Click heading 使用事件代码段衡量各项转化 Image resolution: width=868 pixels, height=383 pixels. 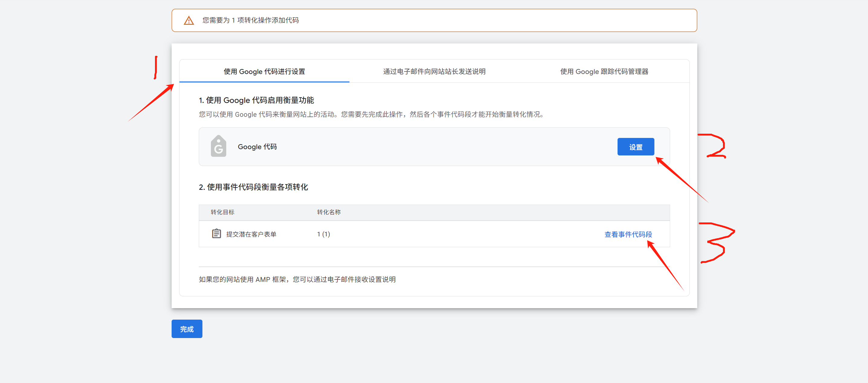[x=253, y=187]
